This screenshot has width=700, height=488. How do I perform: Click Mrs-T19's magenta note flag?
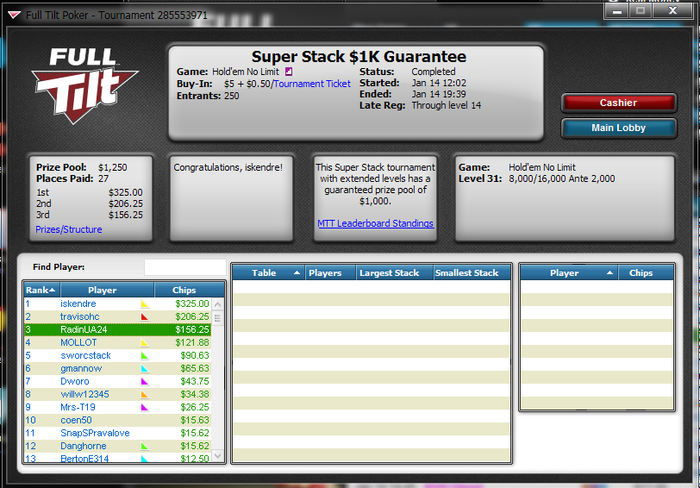tap(145, 408)
